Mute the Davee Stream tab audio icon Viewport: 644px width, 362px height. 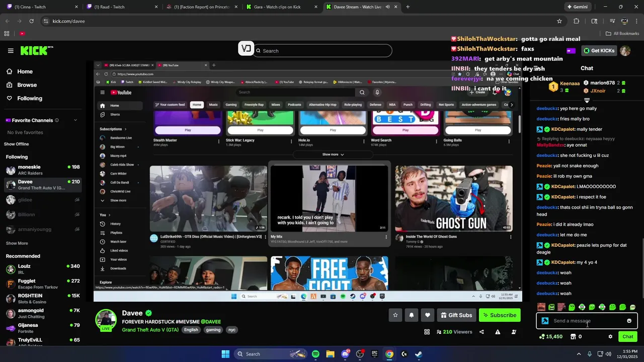pyautogui.click(x=387, y=7)
